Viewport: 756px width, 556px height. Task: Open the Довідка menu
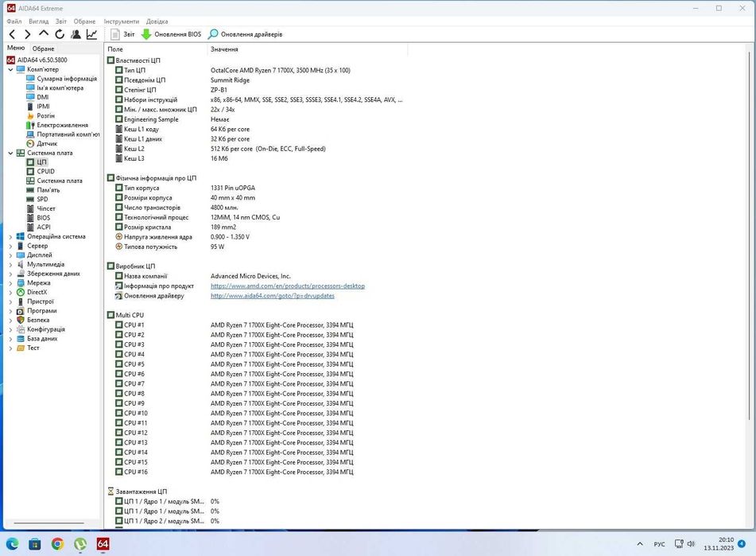click(157, 21)
